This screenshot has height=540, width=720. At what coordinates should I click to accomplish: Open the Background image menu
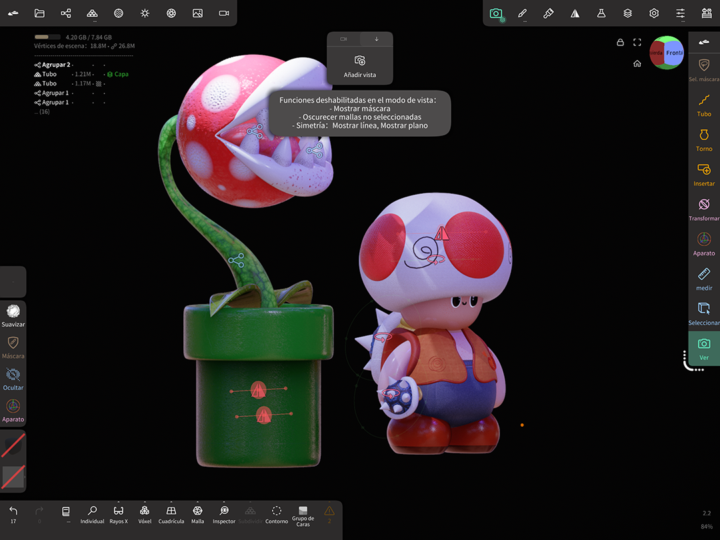[197, 13]
